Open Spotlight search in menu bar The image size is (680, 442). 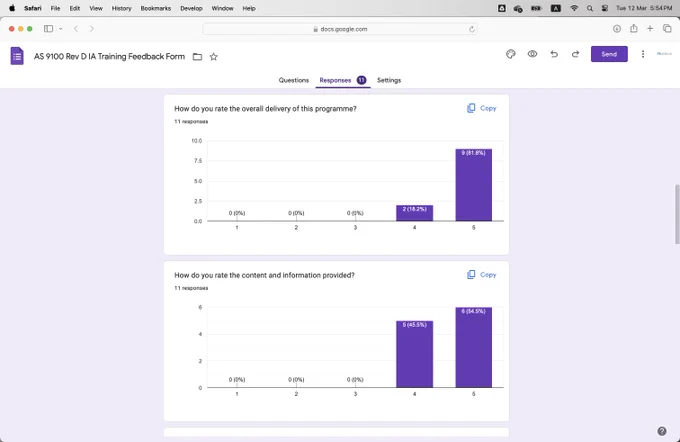(x=590, y=8)
